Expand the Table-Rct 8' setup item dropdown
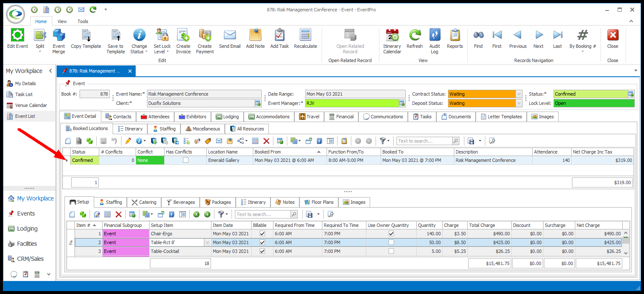The height and width of the screenshot is (294, 644). point(207,242)
